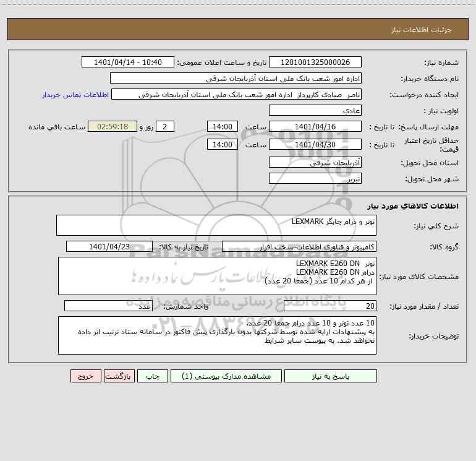The height and width of the screenshot is (461, 476).
Task: Click the 'خروج' exit button
Action: pos(85,376)
